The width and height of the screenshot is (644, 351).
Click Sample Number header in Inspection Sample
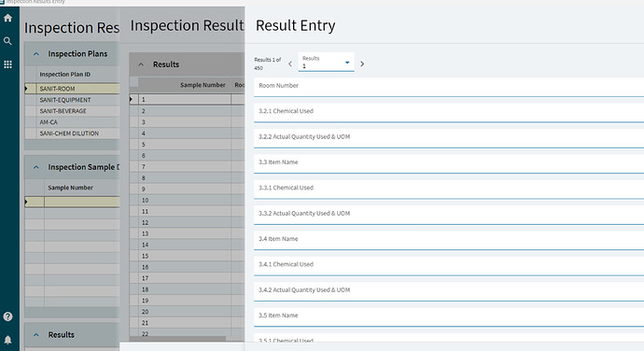(71, 188)
